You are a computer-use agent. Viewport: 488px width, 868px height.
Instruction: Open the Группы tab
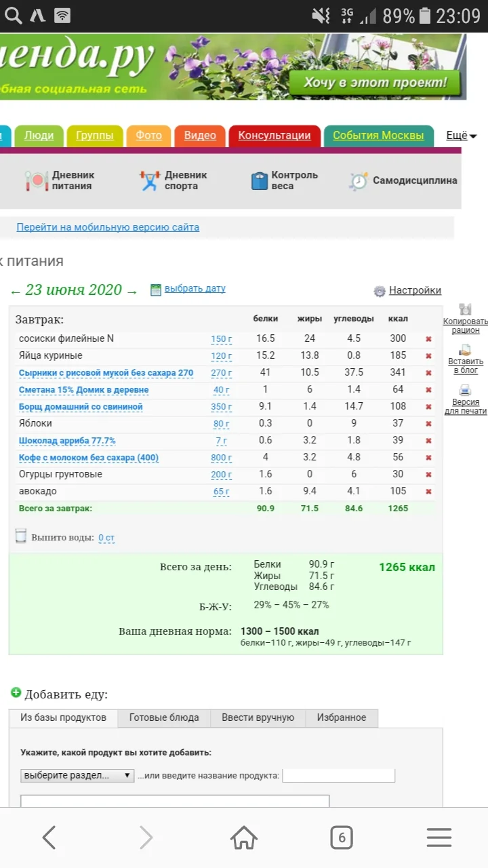click(x=95, y=136)
